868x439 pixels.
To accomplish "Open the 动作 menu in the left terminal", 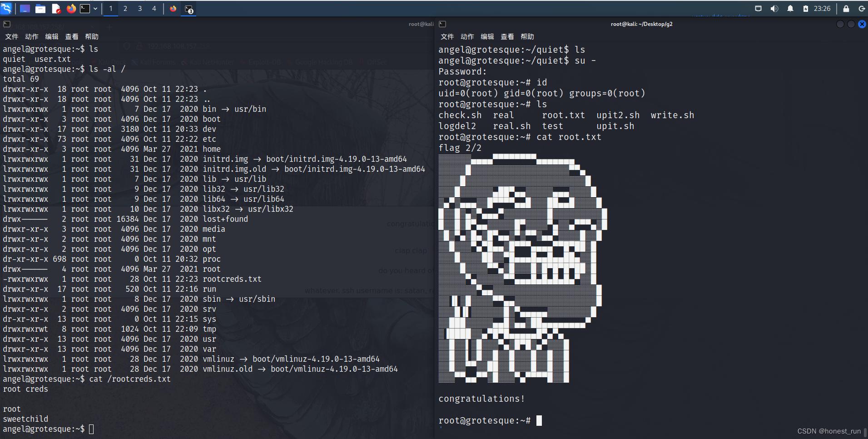I will click(x=31, y=37).
